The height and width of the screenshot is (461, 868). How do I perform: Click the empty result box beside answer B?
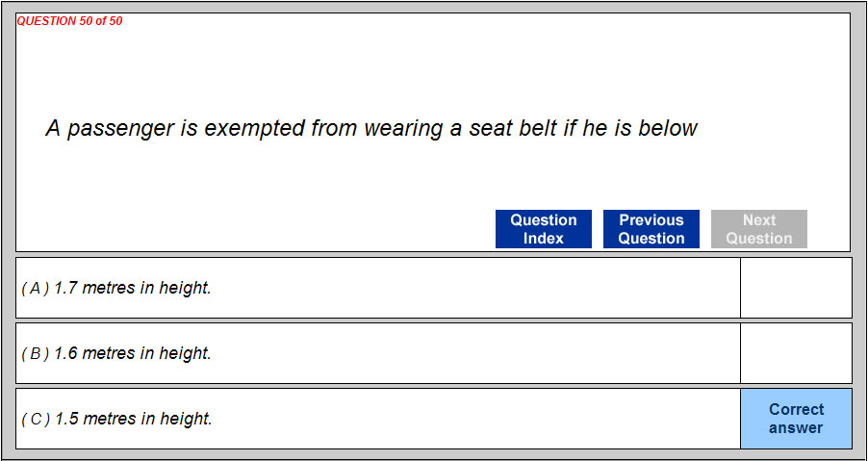click(796, 353)
